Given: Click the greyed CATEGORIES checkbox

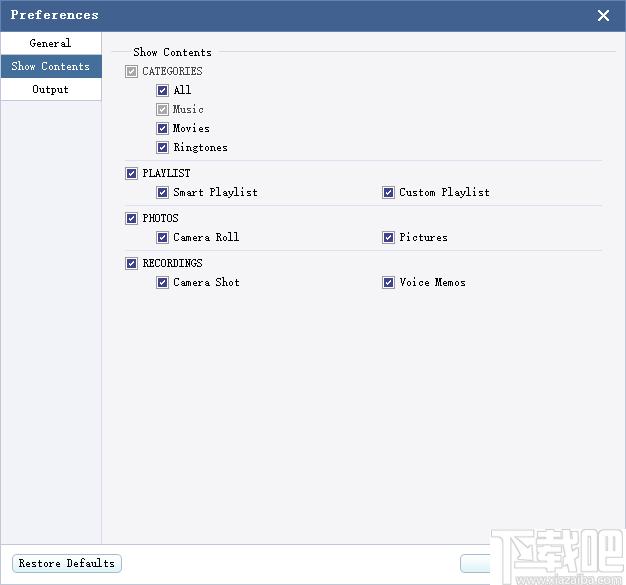Looking at the screenshot, I should 131,72.
